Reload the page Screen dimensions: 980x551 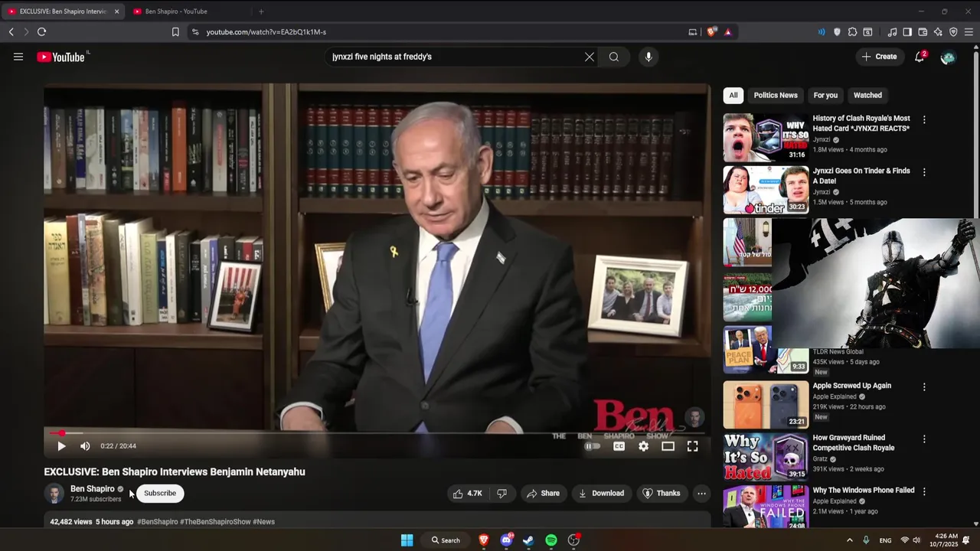point(42,32)
